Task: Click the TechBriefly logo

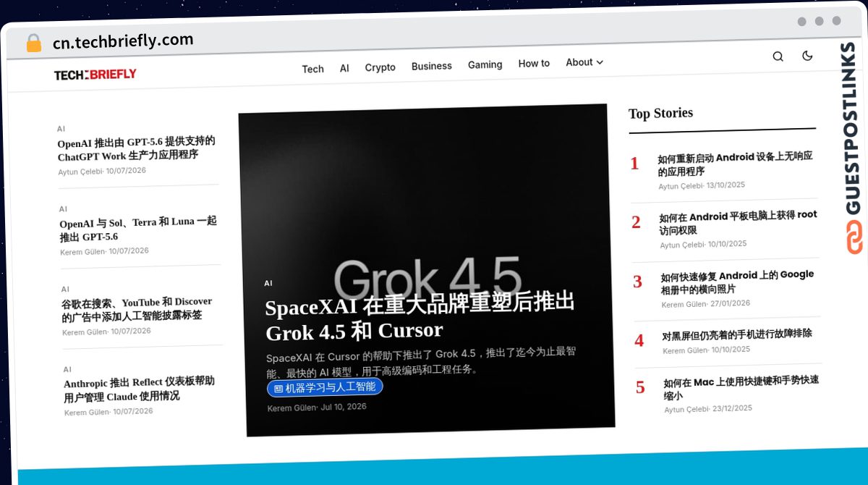Action: (95, 75)
